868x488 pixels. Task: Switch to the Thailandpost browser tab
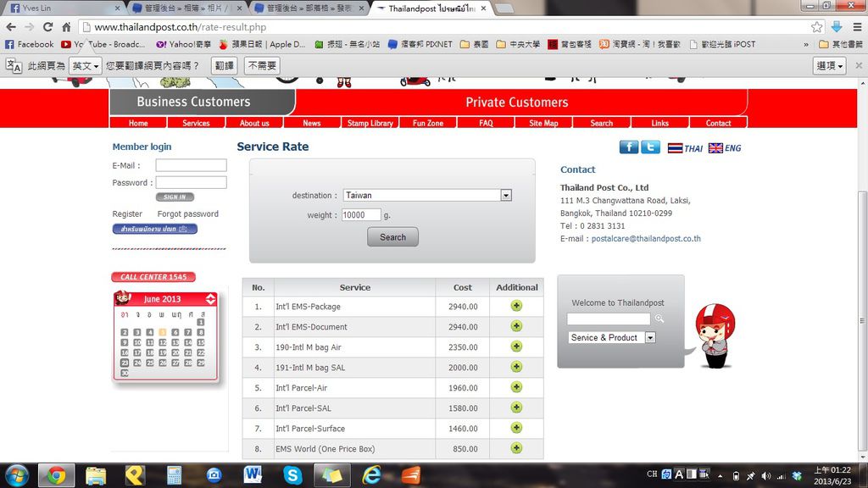coord(431,8)
